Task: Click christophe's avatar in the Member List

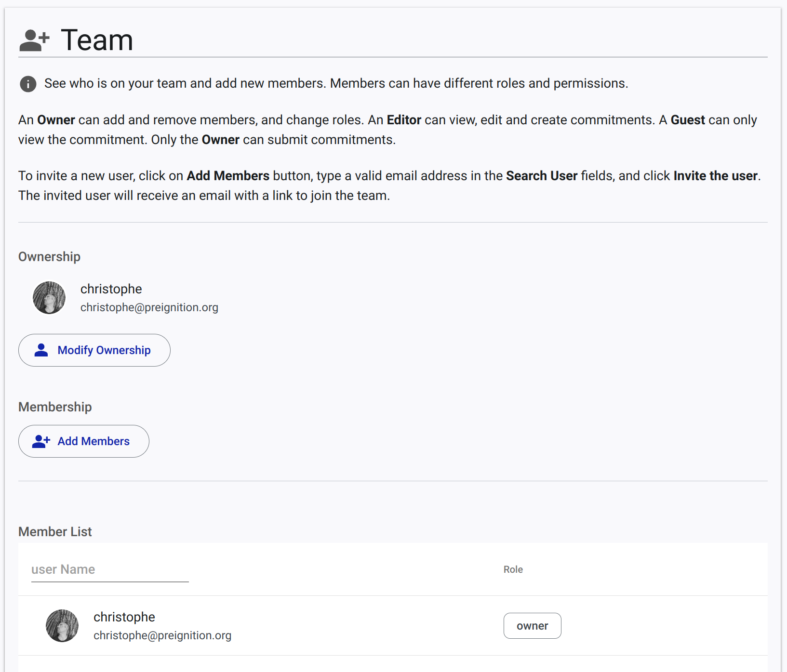Action: pyautogui.click(x=62, y=626)
